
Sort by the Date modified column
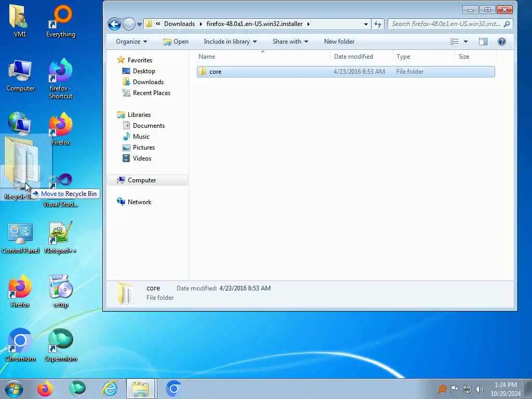tap(362, 57)
